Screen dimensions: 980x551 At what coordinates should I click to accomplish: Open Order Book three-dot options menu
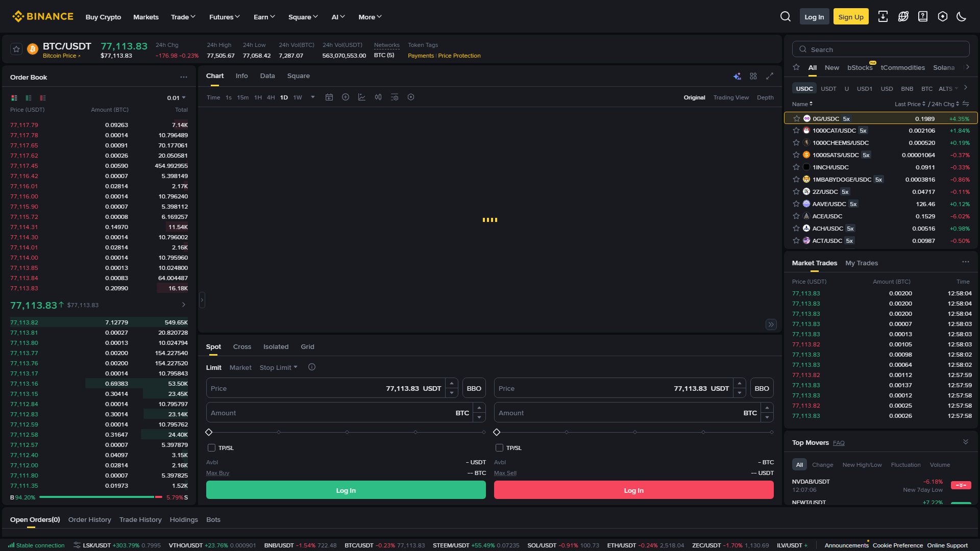pyautogui.click(x=184, y=77)
